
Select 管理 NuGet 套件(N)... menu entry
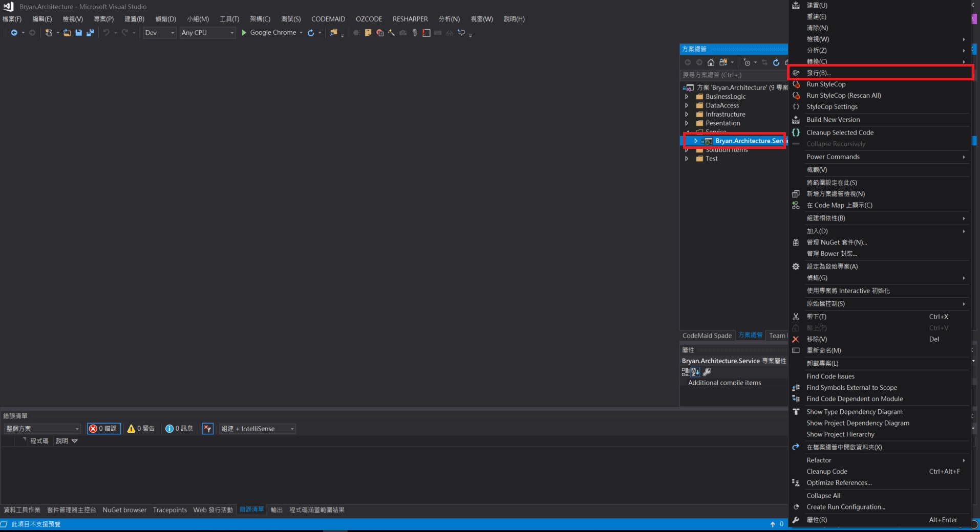pos(880,242)
